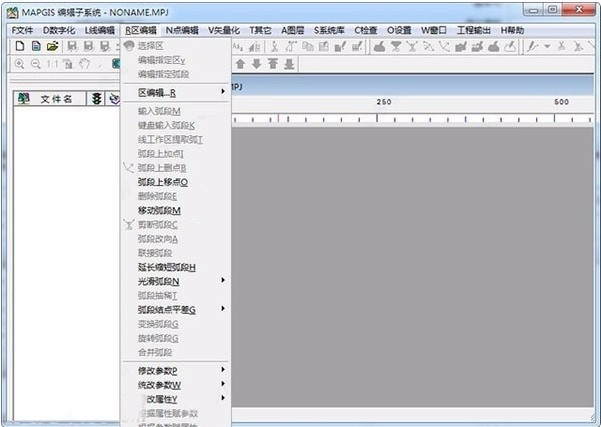Click the single down arrow toolbar icon

click(256, 64)
